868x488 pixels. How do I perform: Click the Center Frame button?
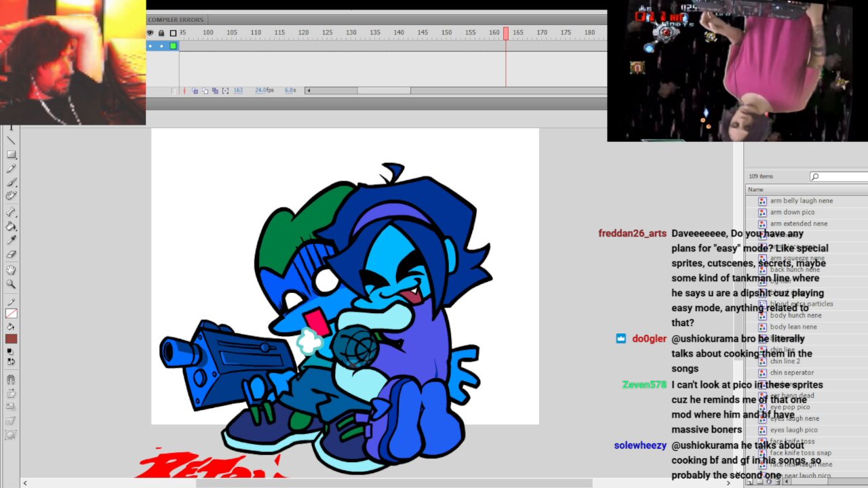pyautogui.click(x=184, y=91)
